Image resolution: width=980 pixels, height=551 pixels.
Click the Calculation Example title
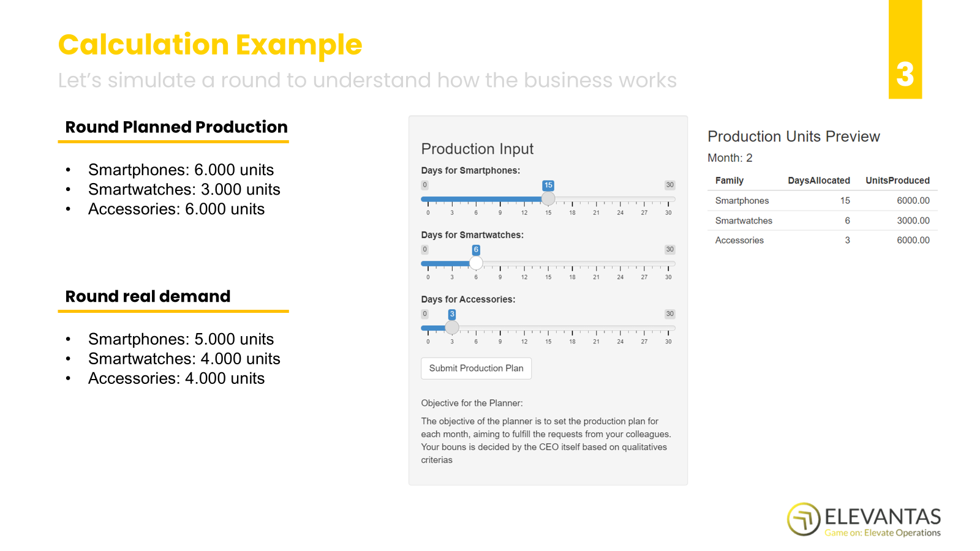pyautogui.click(x=210, y=45)
